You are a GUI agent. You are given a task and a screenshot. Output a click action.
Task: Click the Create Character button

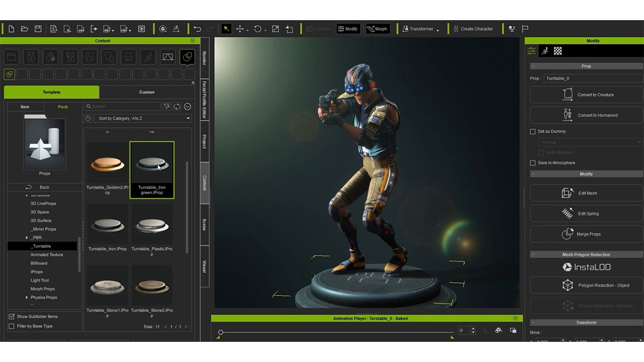coord(473,28)
